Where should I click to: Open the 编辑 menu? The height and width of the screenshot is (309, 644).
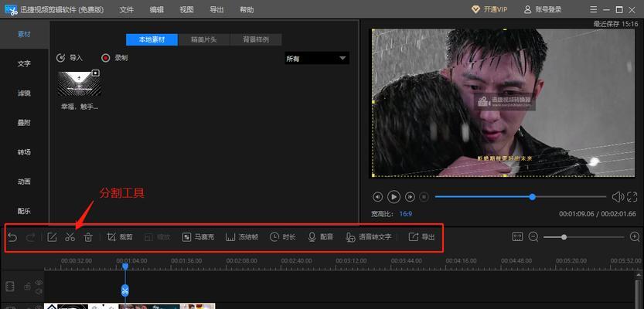click(157, 9)
